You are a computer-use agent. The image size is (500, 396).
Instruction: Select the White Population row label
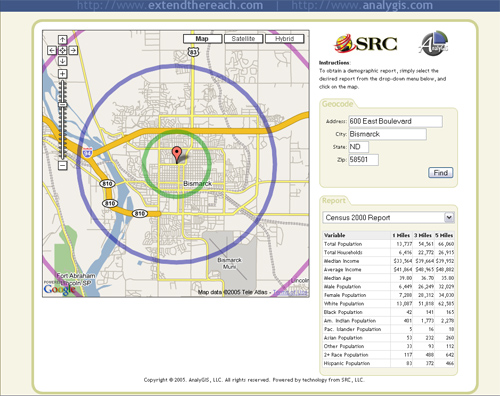click(x=344, y=304)
